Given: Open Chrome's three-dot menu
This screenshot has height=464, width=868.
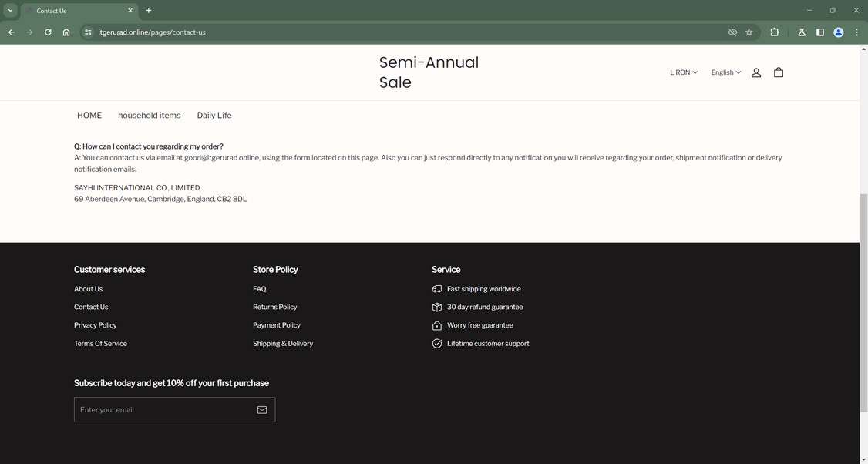Looking at the screenshot, I should (856, 32).
